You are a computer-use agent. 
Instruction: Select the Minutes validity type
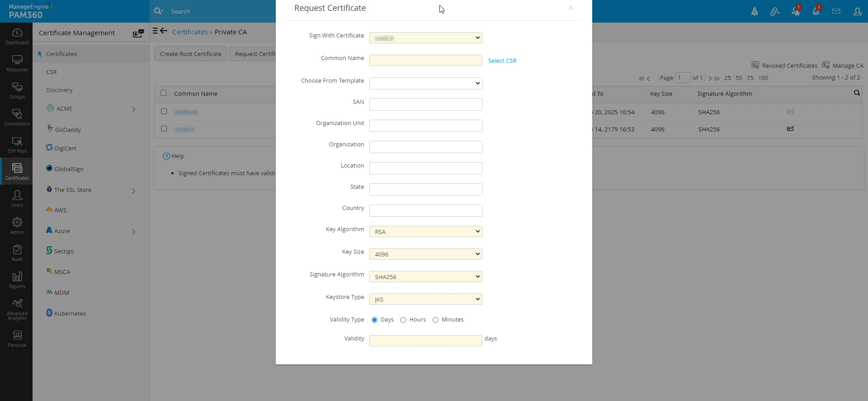(435, 320)
